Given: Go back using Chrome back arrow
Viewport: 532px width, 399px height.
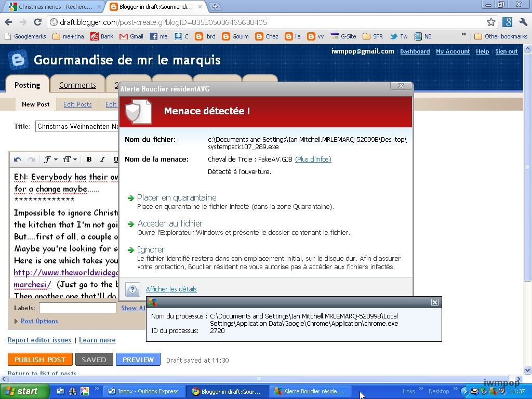Looking at the screenshot, I should pyautogui.click(x=9, y=22).
